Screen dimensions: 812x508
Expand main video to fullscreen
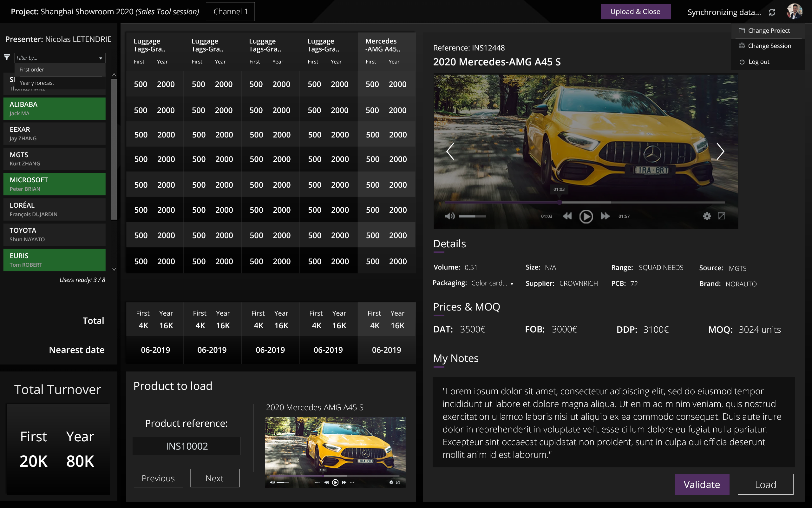(721, 216)
